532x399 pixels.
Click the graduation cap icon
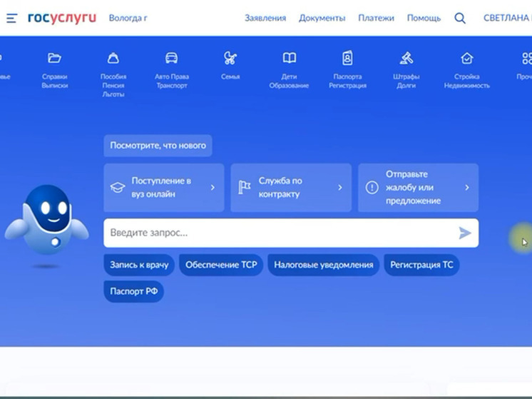tap(118, 188)
